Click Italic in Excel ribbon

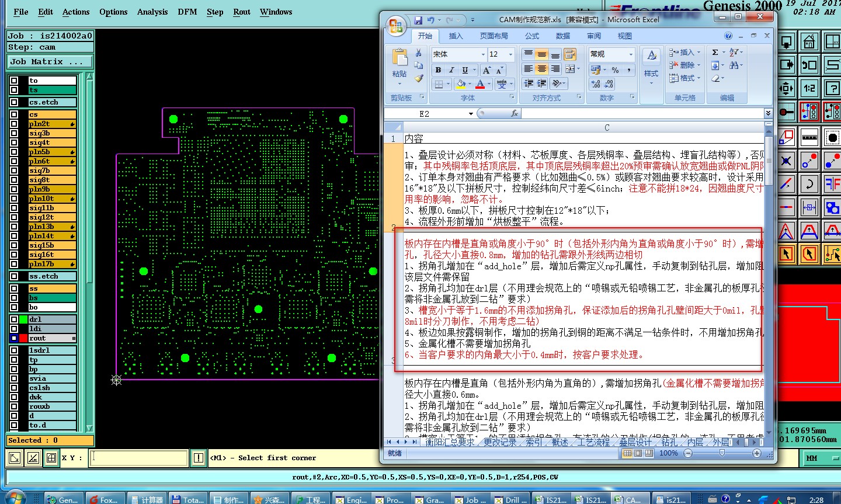pyautogui.click(x=451, y=70)
